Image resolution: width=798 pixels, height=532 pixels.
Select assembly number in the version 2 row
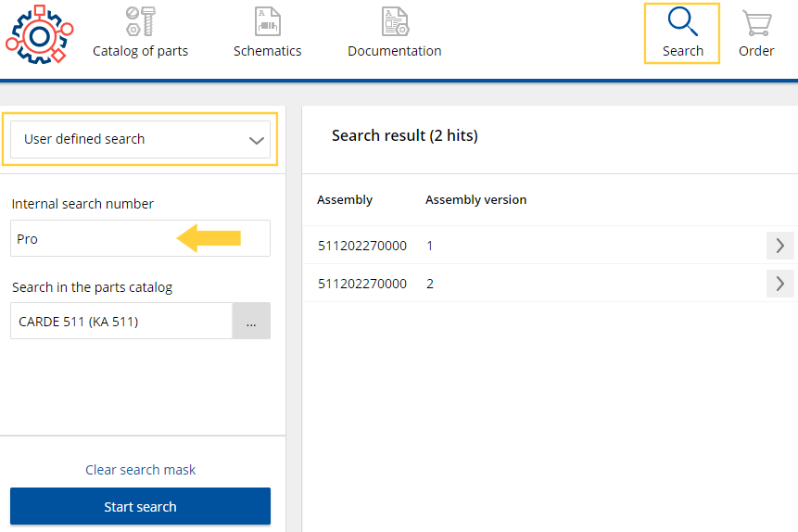(x=362, y=284)
